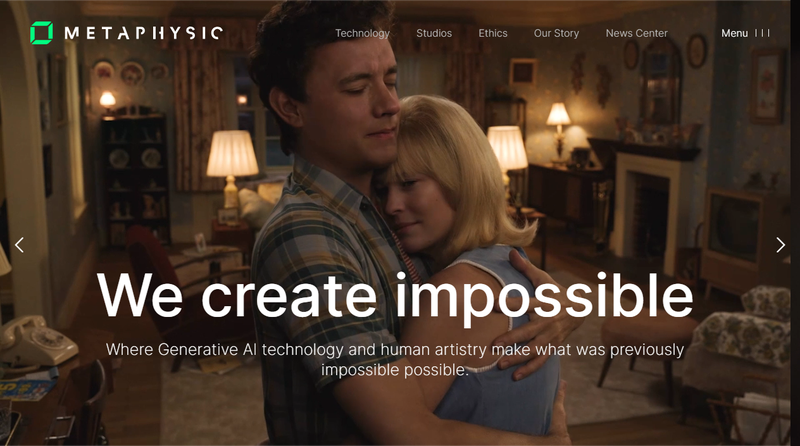Image resolution: width=800 pixels, height=446 pixels.
Task: Open the three-bar menu icon
Action: (x=762, y=33)
